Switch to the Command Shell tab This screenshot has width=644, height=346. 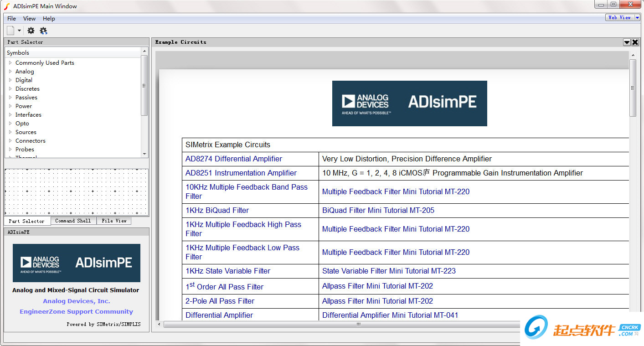(x=73, y=221)
